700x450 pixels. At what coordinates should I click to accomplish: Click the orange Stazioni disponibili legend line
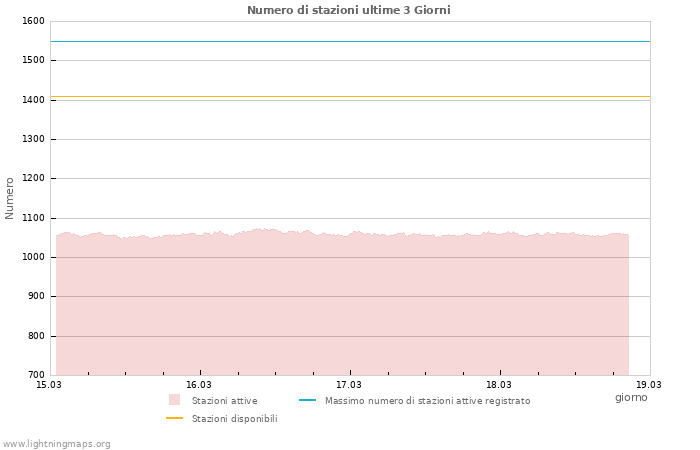click(x=174, y=418)
